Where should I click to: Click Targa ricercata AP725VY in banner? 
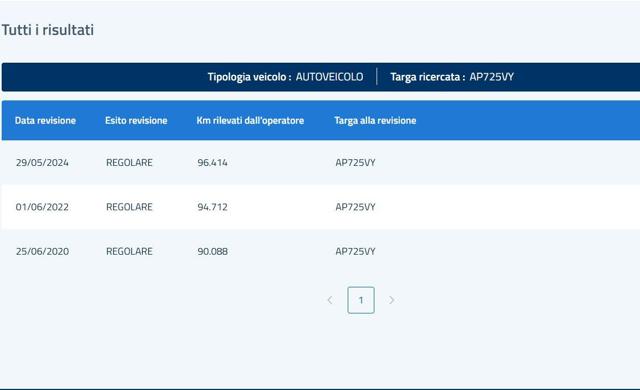click(452, 77)
